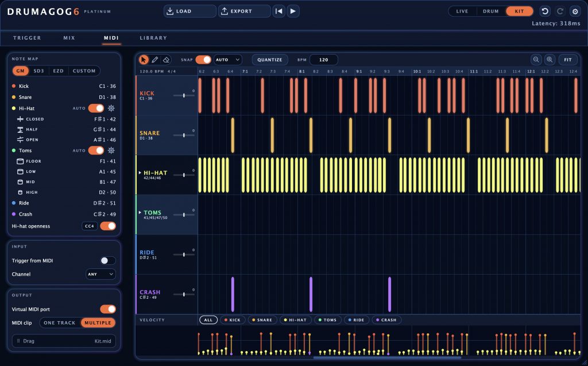Switch to LIVE mode
The height and width of the screenshot is (366, 588).
(x=462, y=11)
